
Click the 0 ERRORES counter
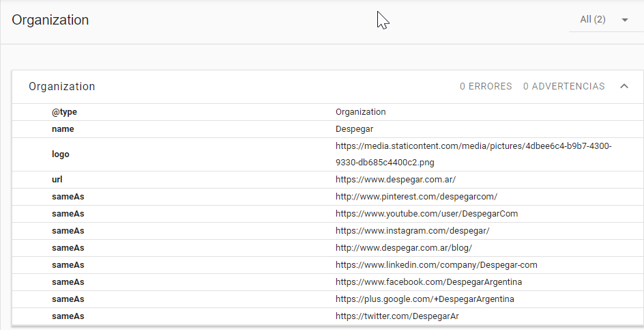(486, 86)
